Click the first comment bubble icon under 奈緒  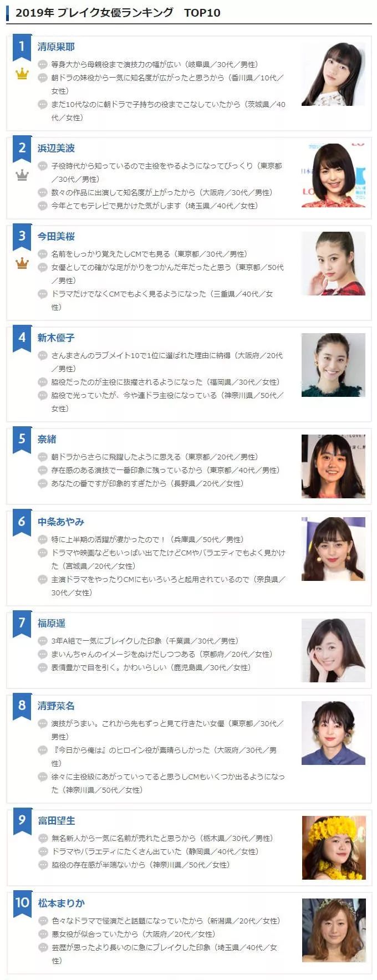[x=43, y=457]
